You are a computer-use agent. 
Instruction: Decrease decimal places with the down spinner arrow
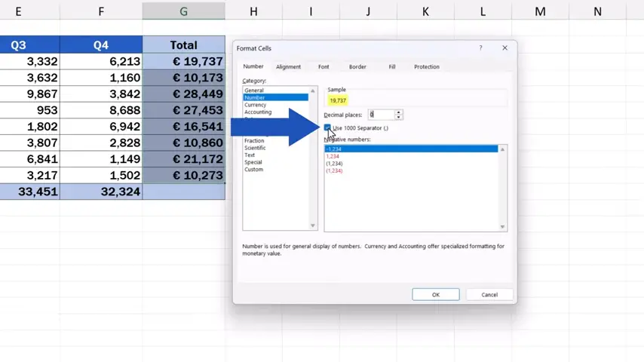click(x=399, y=117)
